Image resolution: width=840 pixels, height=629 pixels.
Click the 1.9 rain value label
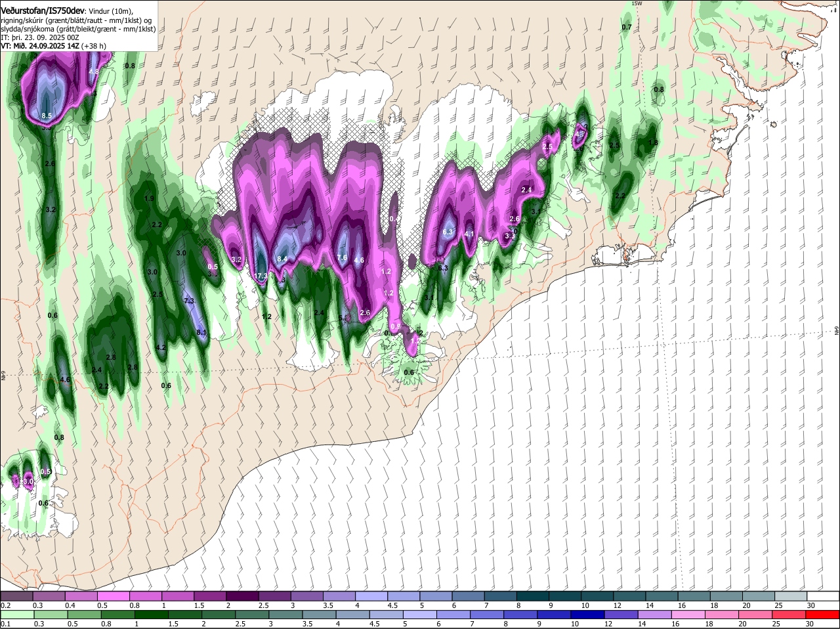(x=149, y=198)
